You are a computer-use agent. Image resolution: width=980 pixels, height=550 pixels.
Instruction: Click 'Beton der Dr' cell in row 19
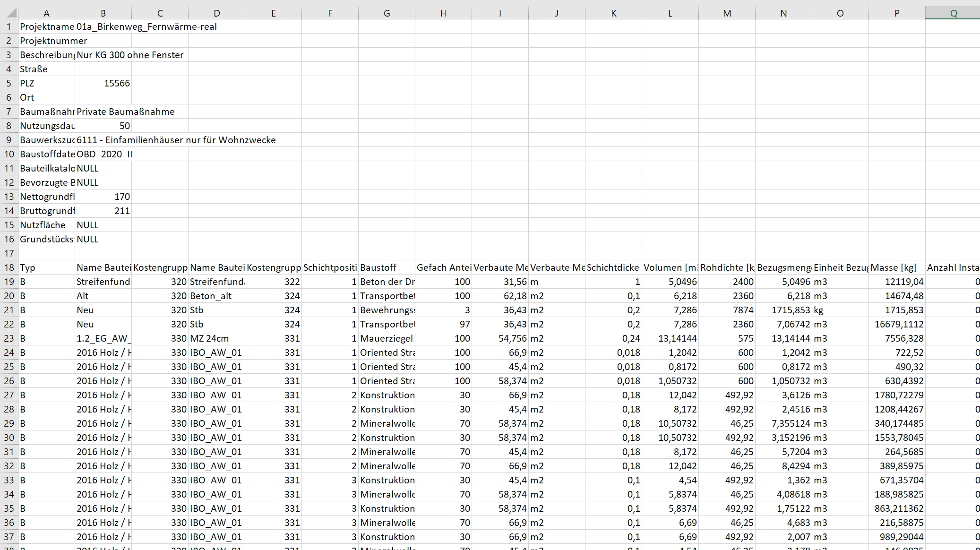(387, 282)
